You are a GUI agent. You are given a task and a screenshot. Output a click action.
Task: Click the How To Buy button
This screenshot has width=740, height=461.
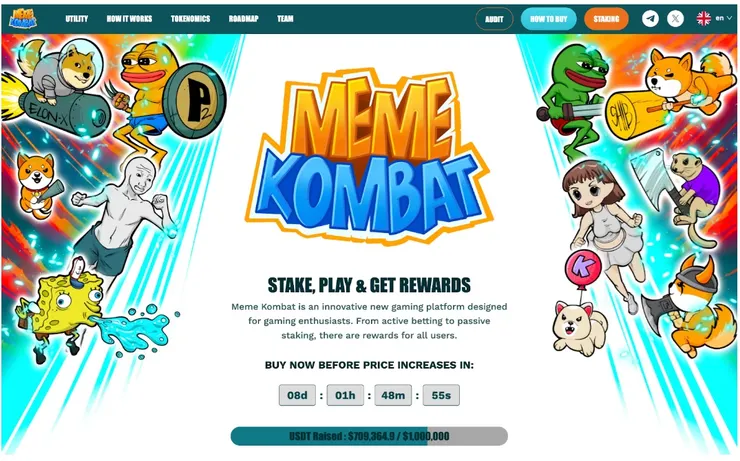pyautogui.click(x=548, y=19)
